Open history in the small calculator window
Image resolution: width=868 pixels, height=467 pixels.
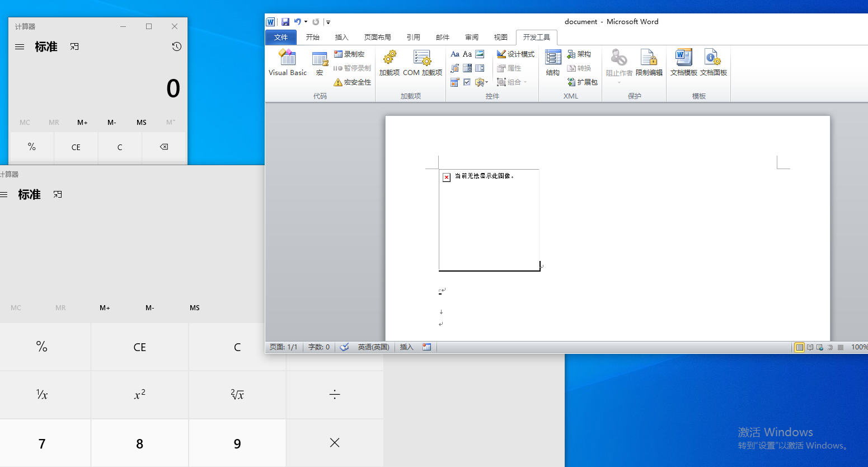pyautogui.click(x=176, y=46)
